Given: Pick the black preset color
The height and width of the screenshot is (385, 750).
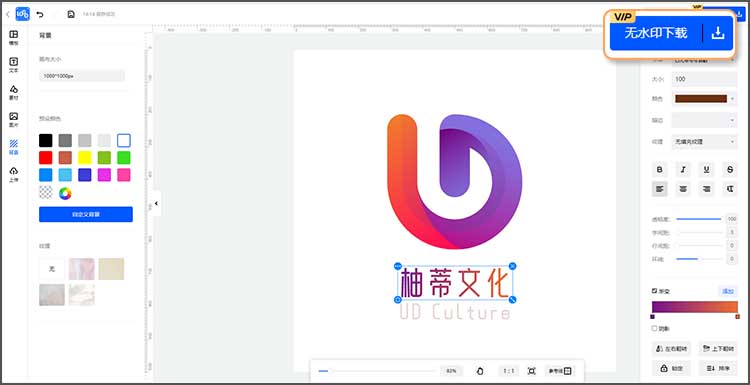Looking at the screenshot, I should pos(45,141).
